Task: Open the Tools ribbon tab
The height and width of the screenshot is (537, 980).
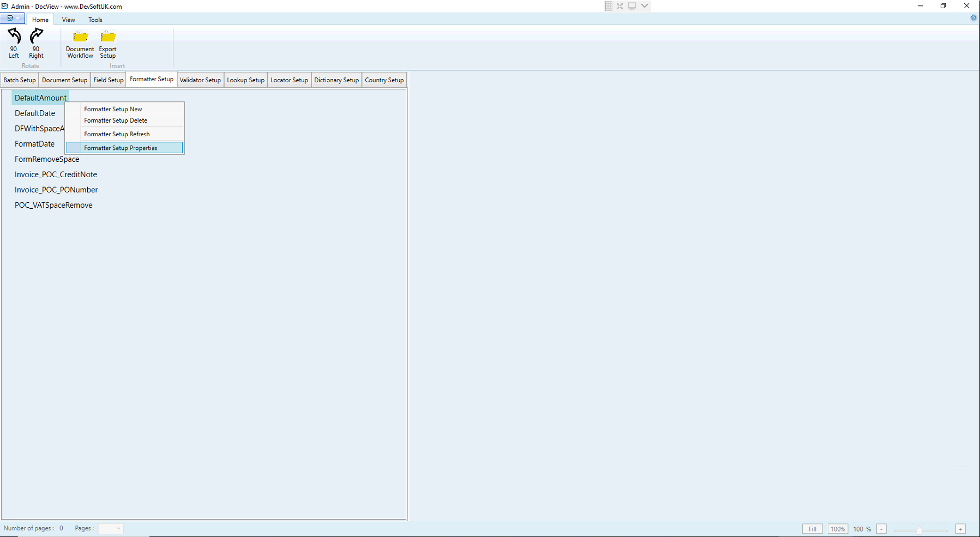Action: tap(95, 20)
